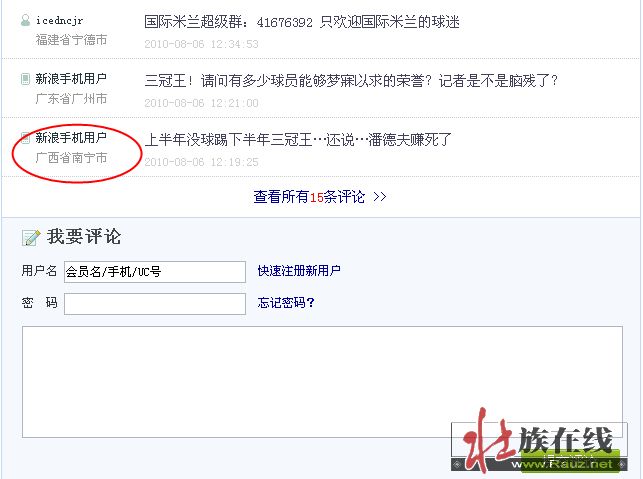This screenshot has width=643, height=479.
Task: Focus the 密码 password field
Action: coord(155,304)
